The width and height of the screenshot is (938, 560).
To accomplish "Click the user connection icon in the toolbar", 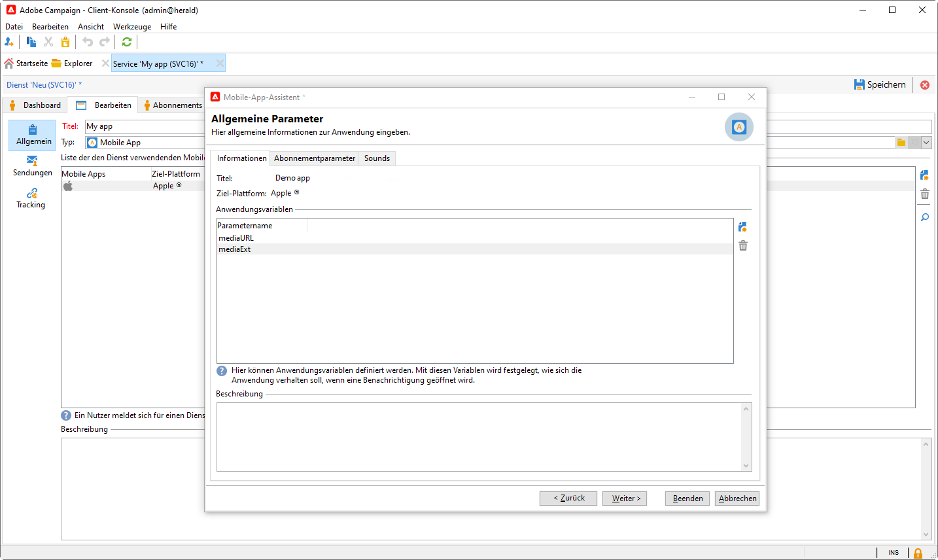I will (x=9, y=42).
